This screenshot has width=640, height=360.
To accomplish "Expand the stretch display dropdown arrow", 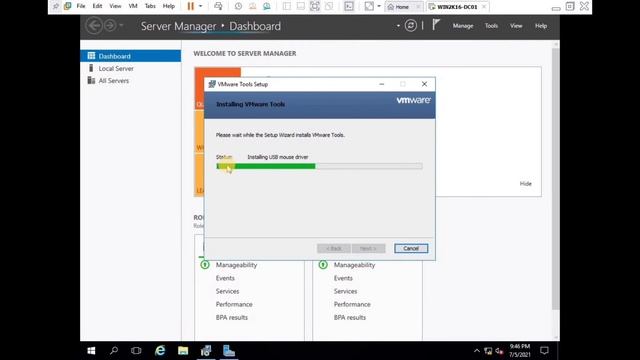I will pos(379,6).
